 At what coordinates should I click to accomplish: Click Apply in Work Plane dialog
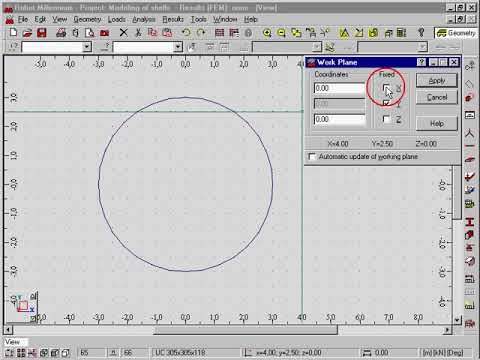[437, 81]
